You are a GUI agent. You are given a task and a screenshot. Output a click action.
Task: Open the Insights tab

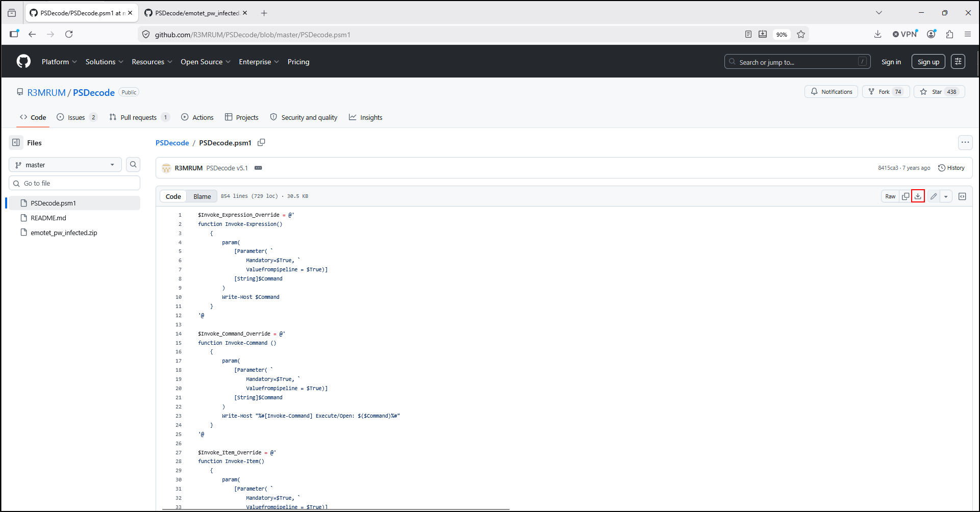(366, 117)
